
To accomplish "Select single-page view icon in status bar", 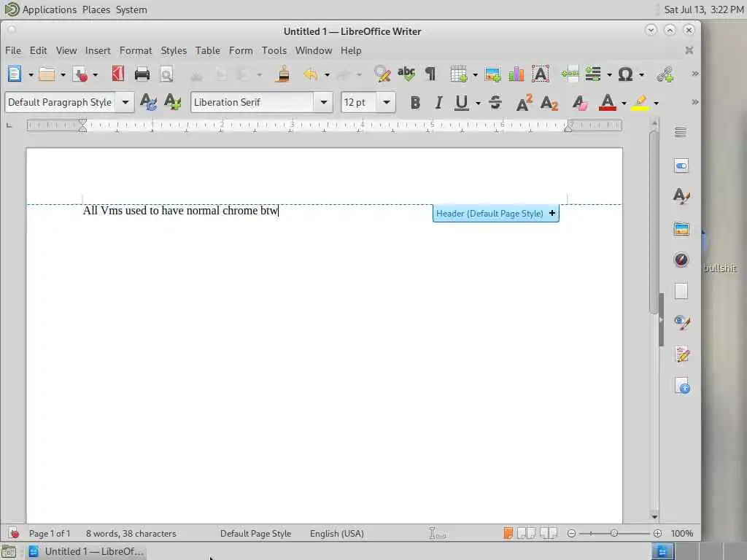I will (508, 533).
